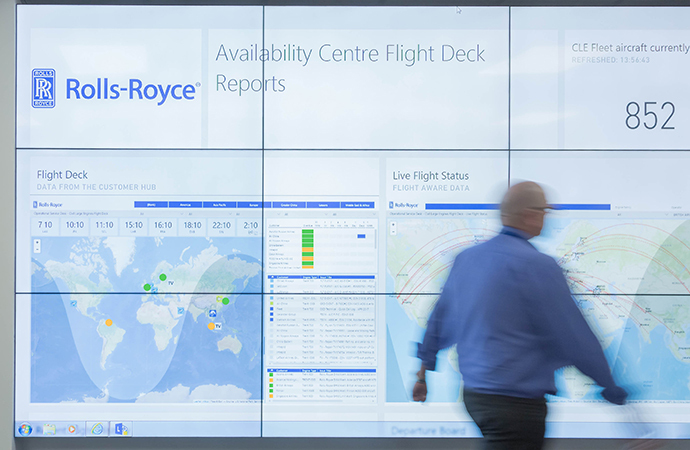690x450 pixels.
Task: Switch to the World region tab
Action: 151,205
